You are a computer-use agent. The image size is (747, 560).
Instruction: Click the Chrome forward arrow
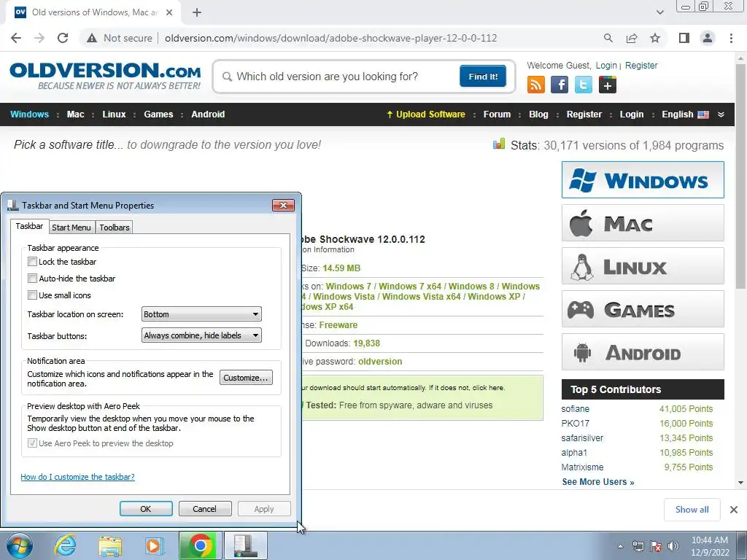pyautogui.click(x=39, y=38)
